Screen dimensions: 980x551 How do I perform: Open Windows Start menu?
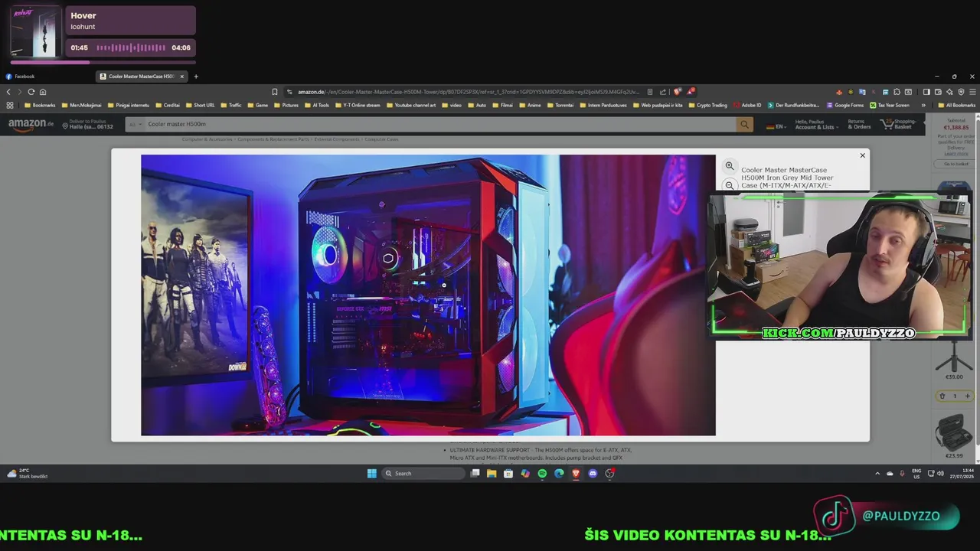371,474
